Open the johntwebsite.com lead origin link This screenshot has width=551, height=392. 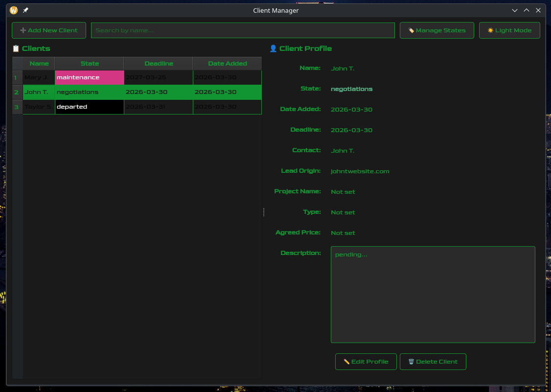click(360, 171)
